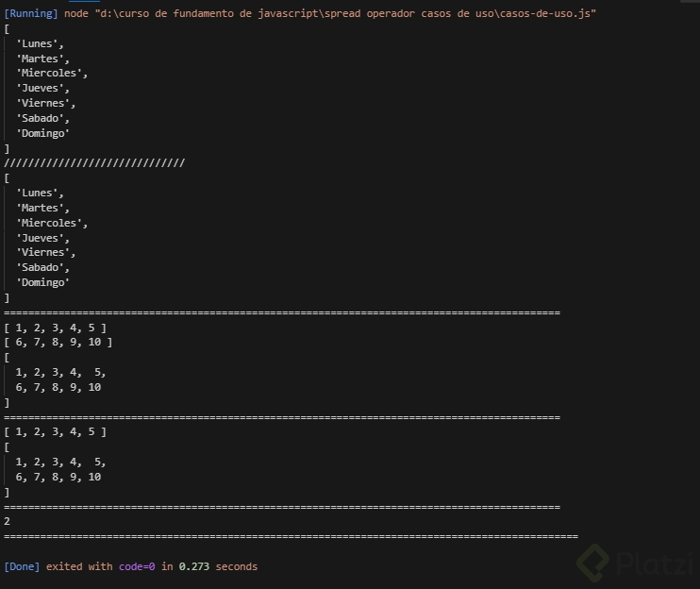Click the [Running] status label
The image size is (700, 589).
(x=30, y=14)
